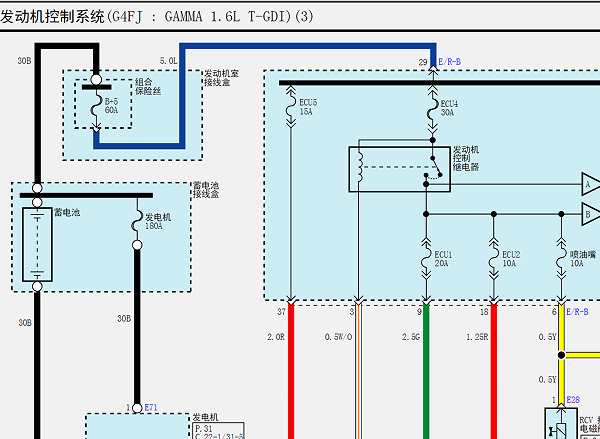
Task: Click the 组合保险丝 label
Action: pyautogui.click(x=148, y=86)
